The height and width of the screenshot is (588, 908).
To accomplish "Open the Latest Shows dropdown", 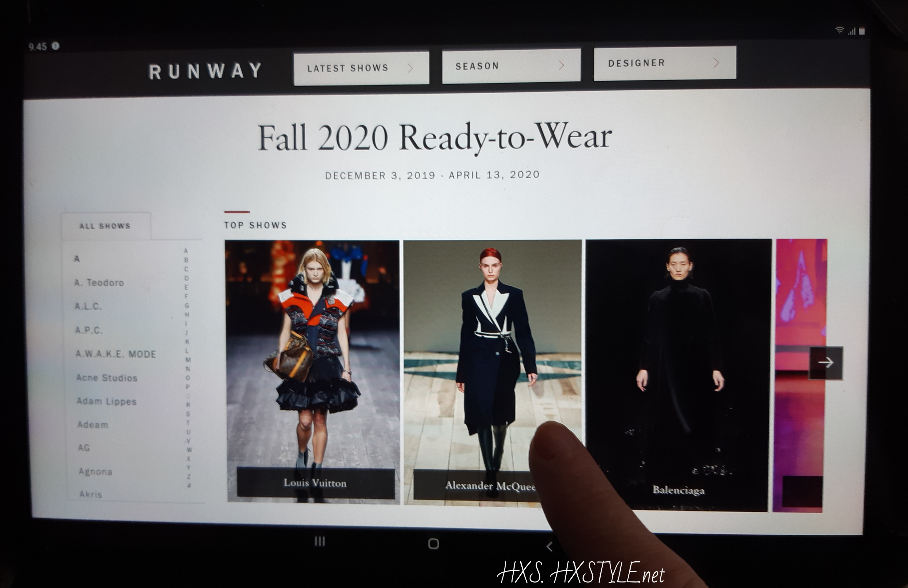I will pyautogui.click(x=361, y=68).
